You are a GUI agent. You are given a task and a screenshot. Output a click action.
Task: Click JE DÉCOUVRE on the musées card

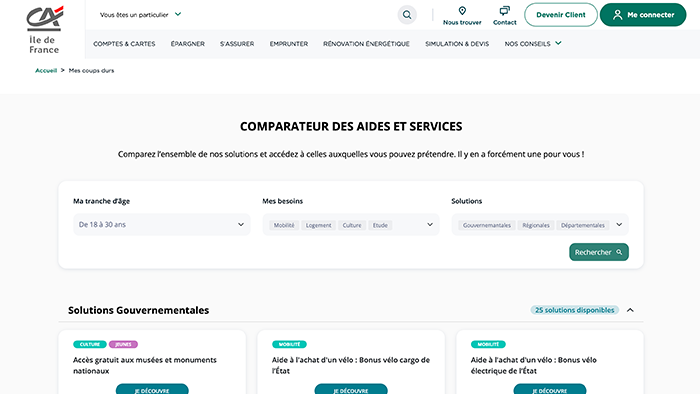click(152, 389)
